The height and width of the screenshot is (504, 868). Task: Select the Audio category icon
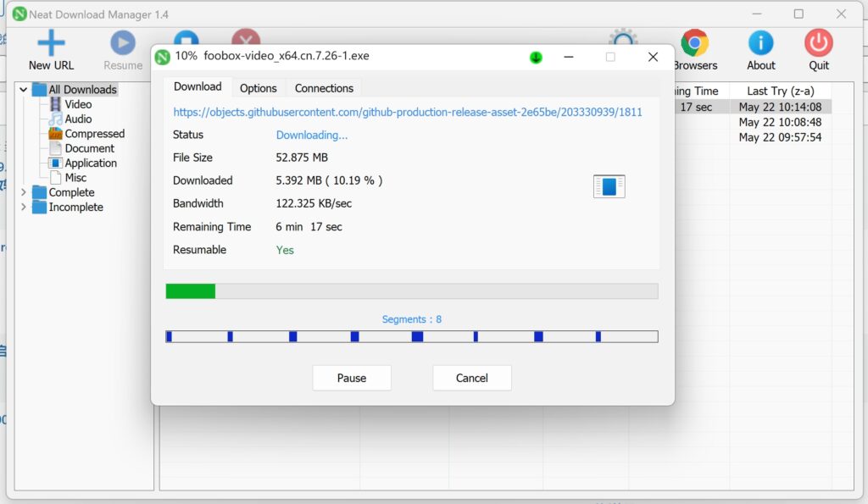click(55, 119)
